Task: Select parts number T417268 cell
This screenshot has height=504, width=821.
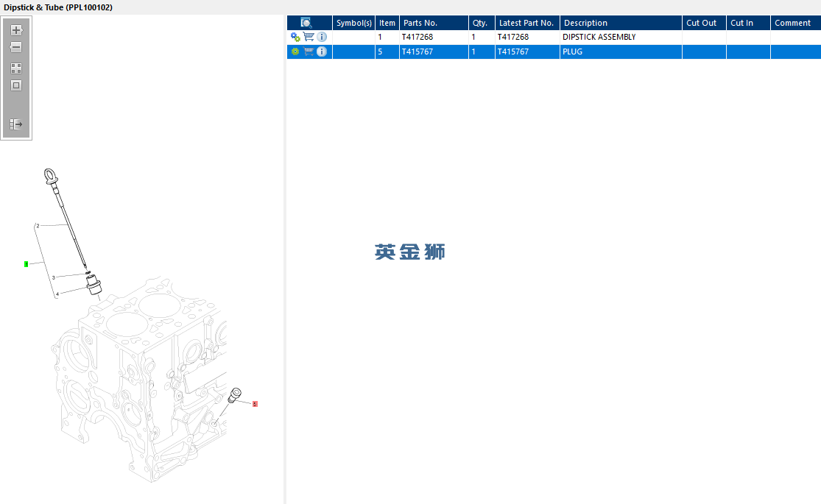Action: point(434,38)
